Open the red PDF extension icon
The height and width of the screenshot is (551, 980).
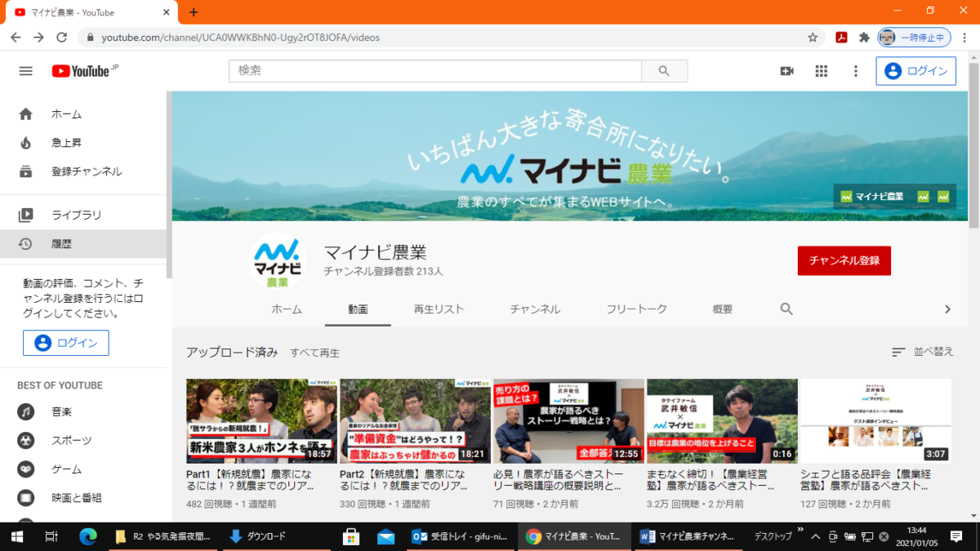click(840, 38)
